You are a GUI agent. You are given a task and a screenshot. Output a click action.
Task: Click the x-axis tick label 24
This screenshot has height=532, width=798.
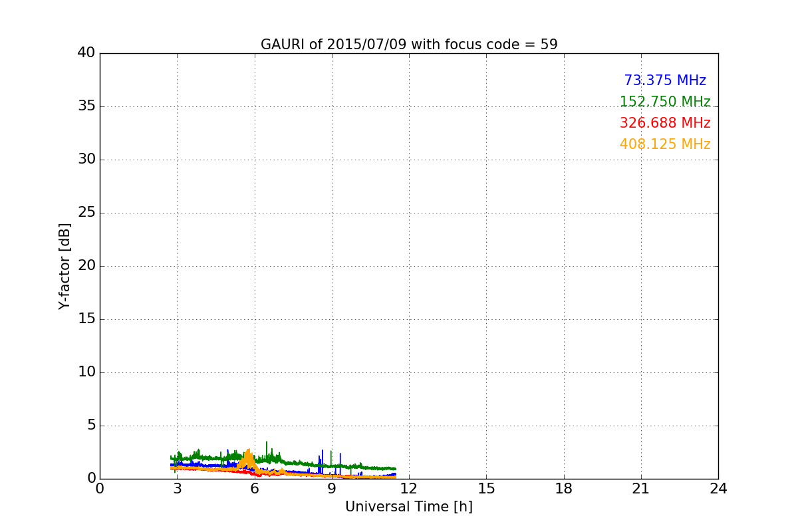click(x=718, y=489)
